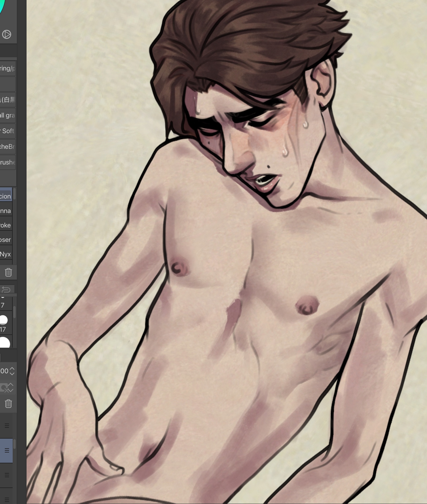Click the stepper arrows beside mask icon

click(x=11, y=388)
